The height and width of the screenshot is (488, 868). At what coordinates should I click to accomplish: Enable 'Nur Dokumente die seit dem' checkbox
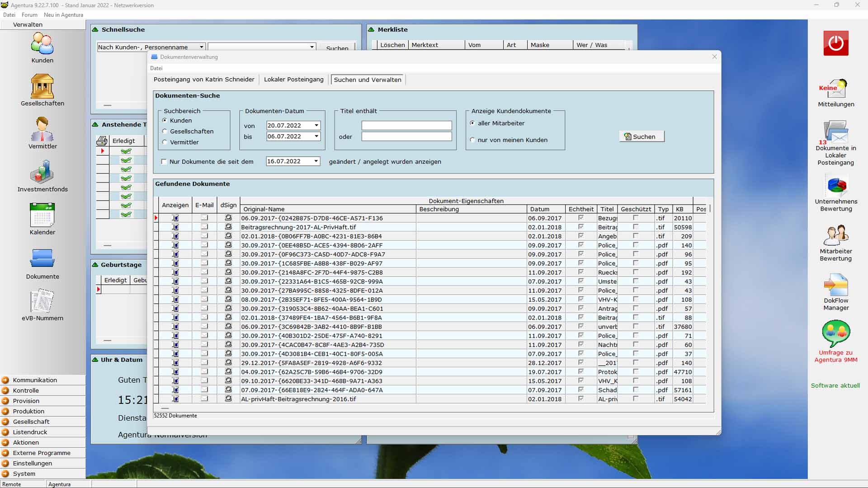pos(164,162)
